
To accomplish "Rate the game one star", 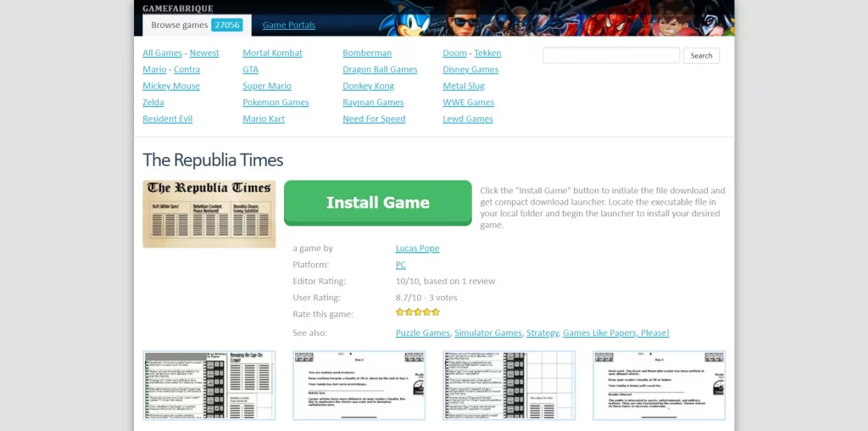I will point(400,312).
